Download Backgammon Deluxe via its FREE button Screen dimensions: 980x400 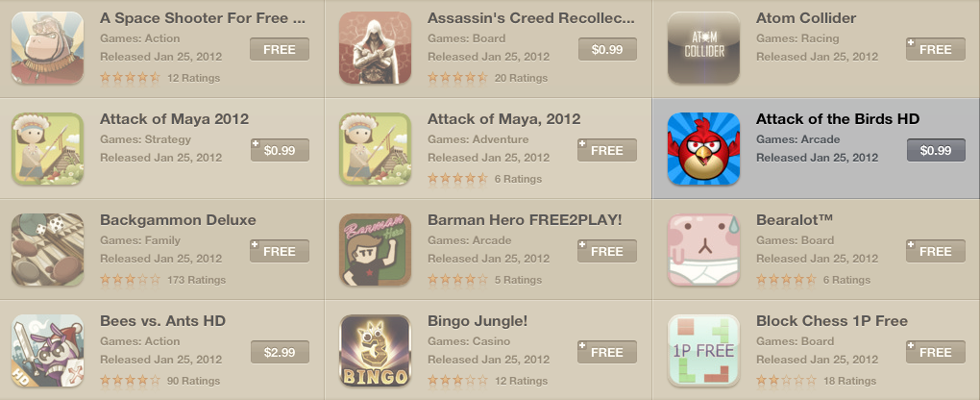point(280,251)
